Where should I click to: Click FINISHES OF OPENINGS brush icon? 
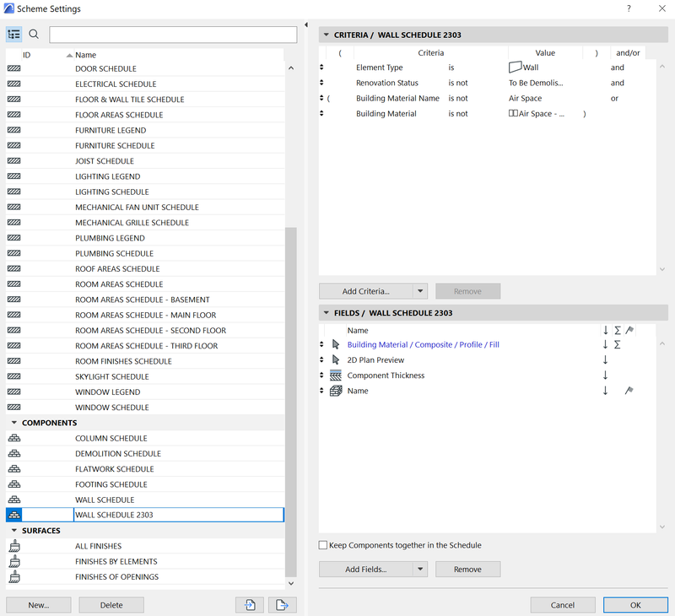[14, 577]
